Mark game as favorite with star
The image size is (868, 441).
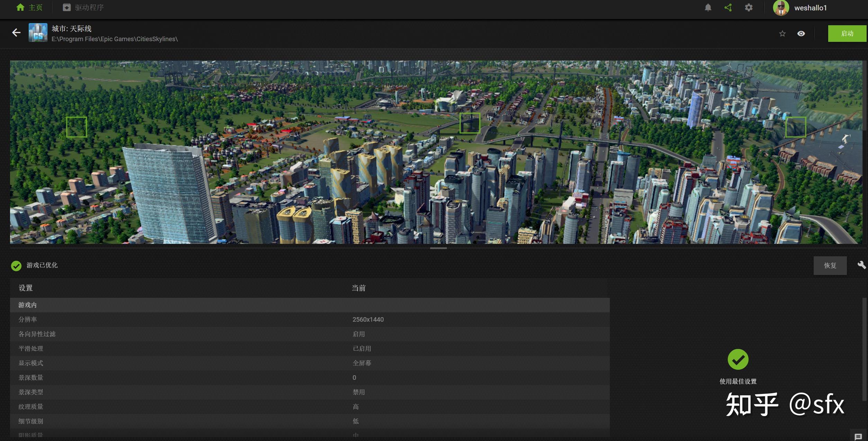coord(782,34)
